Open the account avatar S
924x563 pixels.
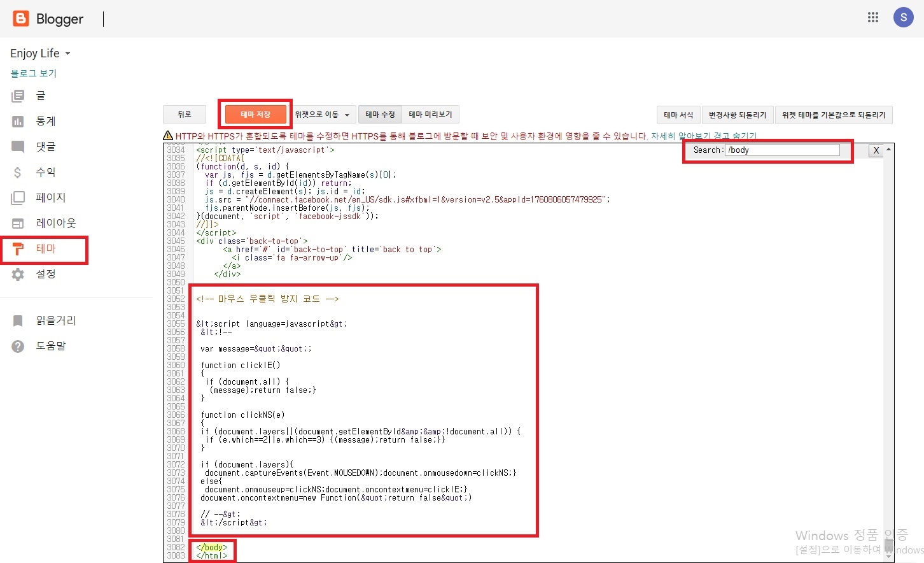(904, 17)
